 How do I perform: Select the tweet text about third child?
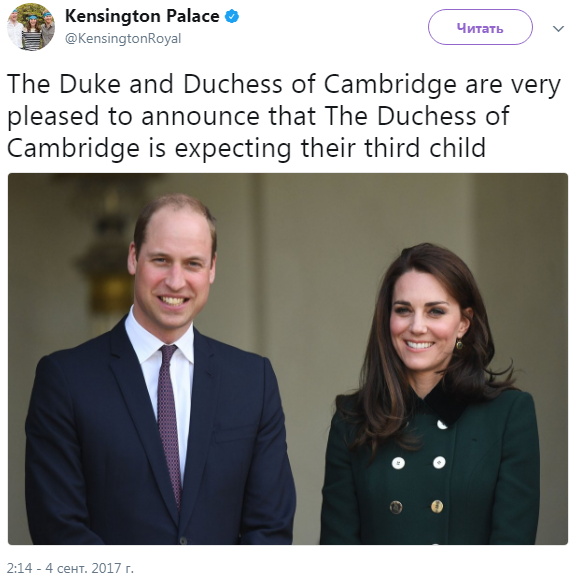(x=284, y=116)
